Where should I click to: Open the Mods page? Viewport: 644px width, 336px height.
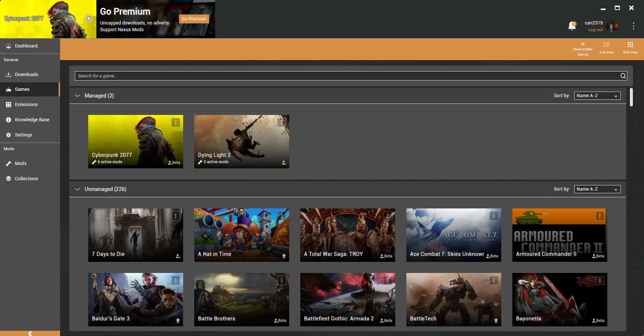[30, 164]
